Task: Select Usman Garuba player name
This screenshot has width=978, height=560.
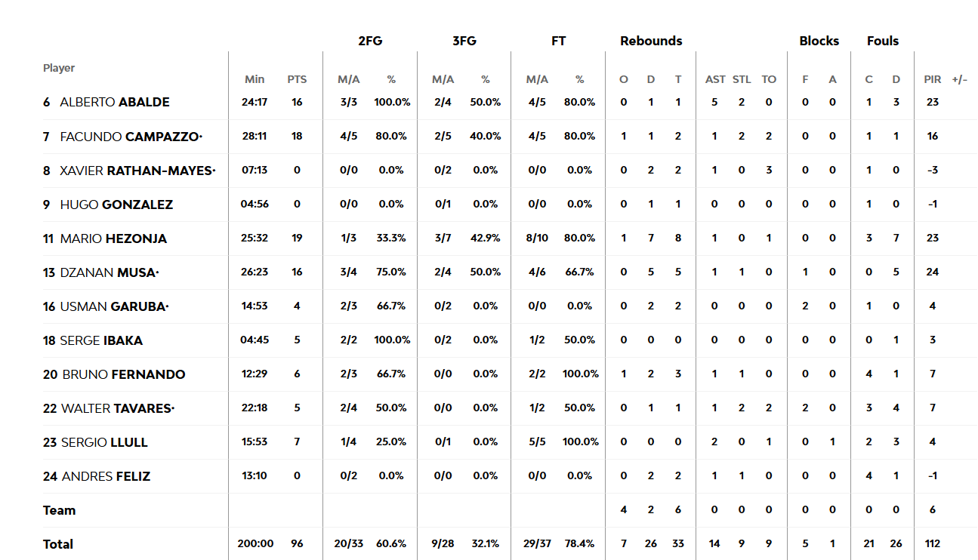Action: click(x=114, y=306)
